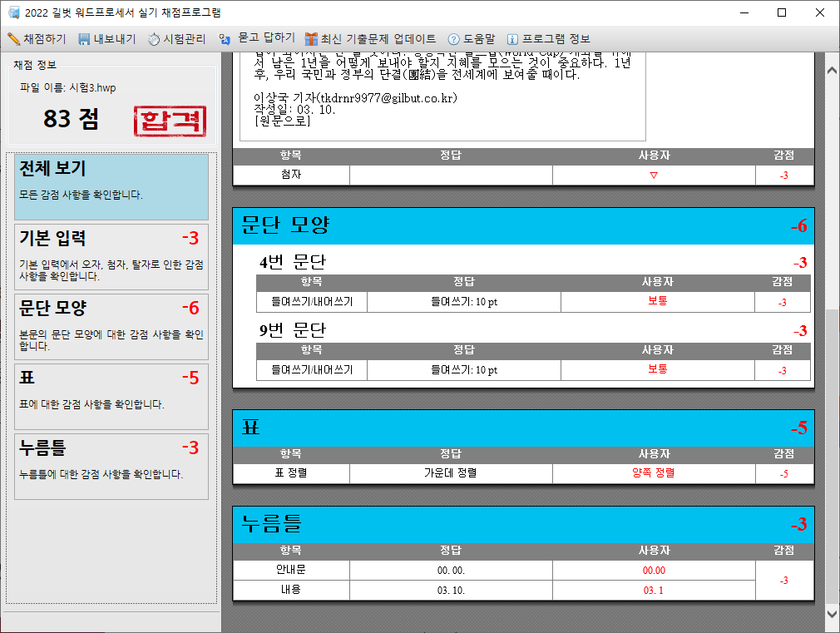Click the pencil icon for 채점하기

(x=14, y=39)
